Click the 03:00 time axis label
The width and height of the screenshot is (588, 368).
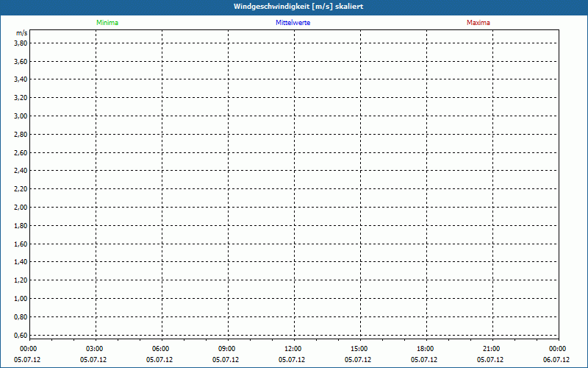(94, 349)
